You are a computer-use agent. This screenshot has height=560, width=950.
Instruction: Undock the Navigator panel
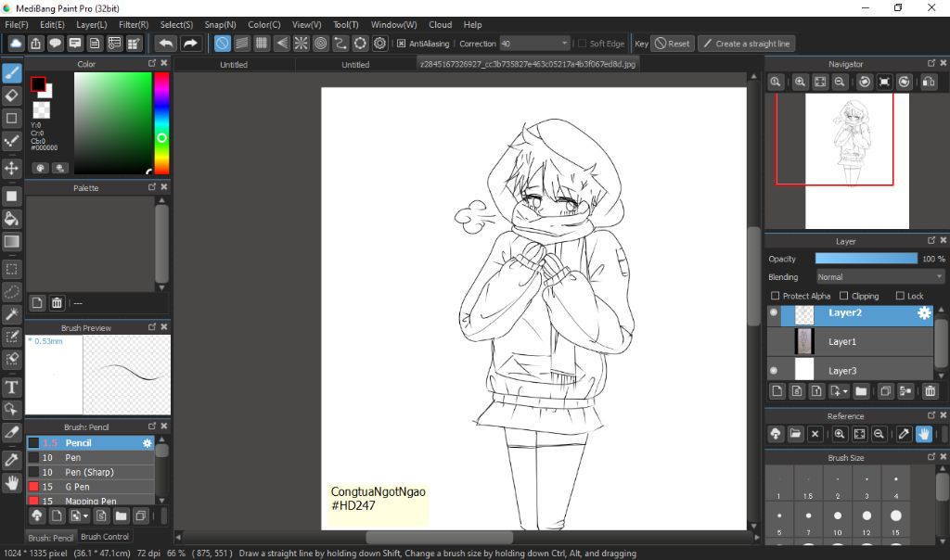tap(931, 63)
